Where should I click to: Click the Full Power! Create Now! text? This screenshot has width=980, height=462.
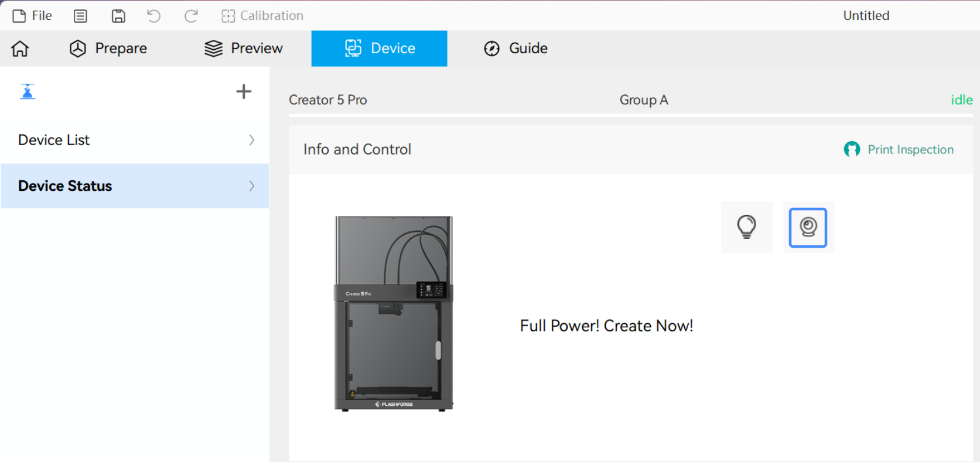coord(607,326)
